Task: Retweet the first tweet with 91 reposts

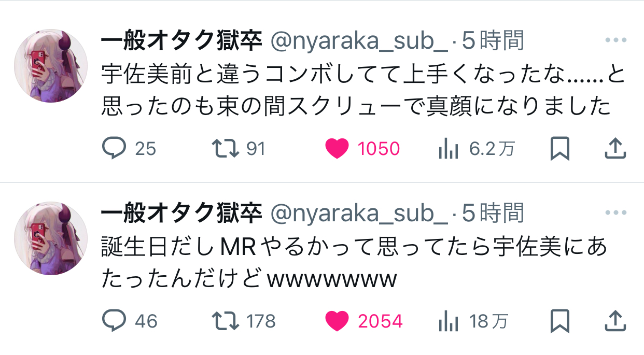Action: coord(226,149)
